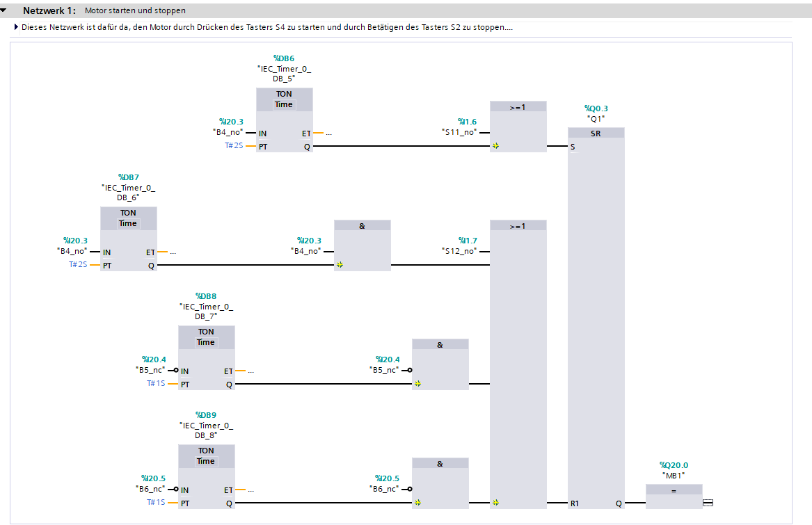Image resolution: width=812 pixels, height=525 pixels.
Task: Select the "MB1" output operand
Action: coord(674,476)
